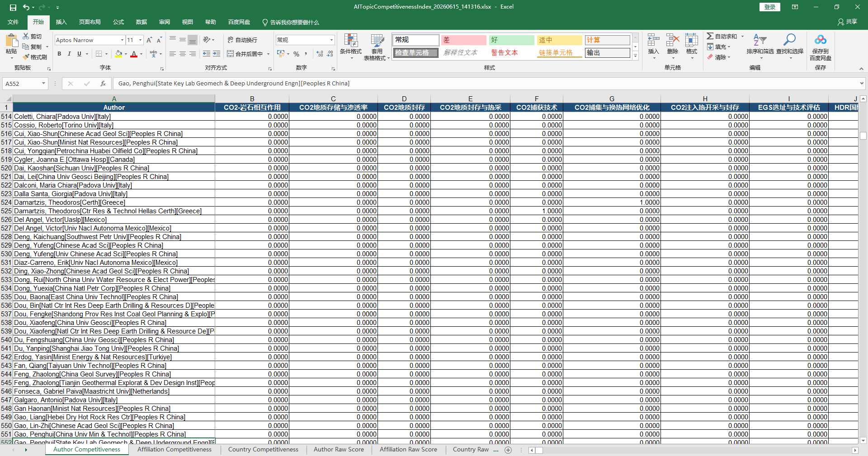Toggle Underline formatting
The width and height of the screenshot is (868, 456).
(x=80, y=54)
